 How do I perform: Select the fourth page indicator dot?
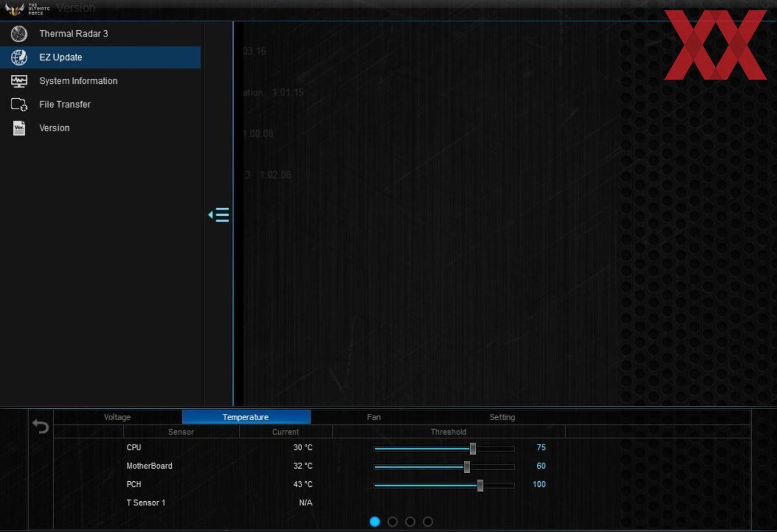coord(428,521)
